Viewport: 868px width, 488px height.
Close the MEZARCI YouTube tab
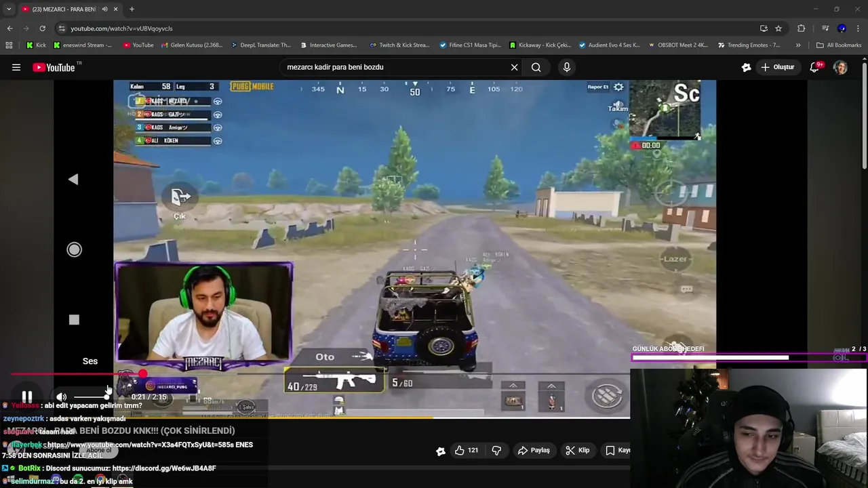click(116, 9)
